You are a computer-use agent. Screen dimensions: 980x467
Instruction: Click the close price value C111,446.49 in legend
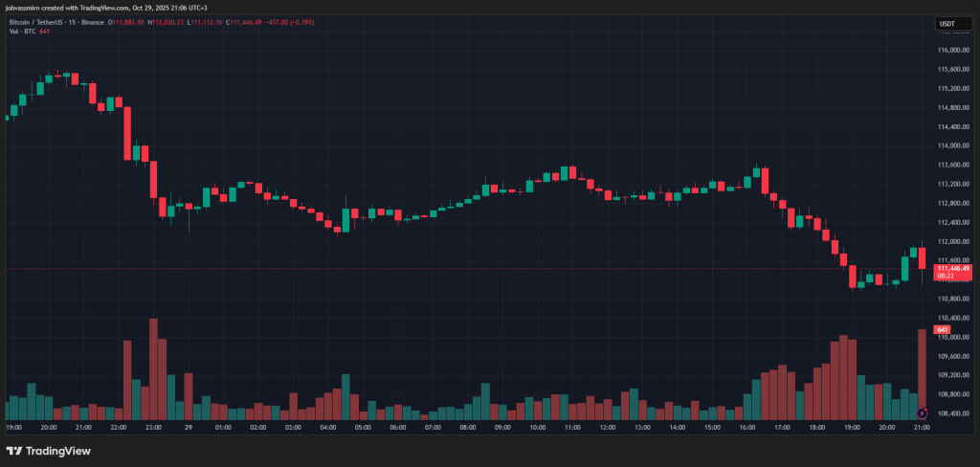click(248, 21)
